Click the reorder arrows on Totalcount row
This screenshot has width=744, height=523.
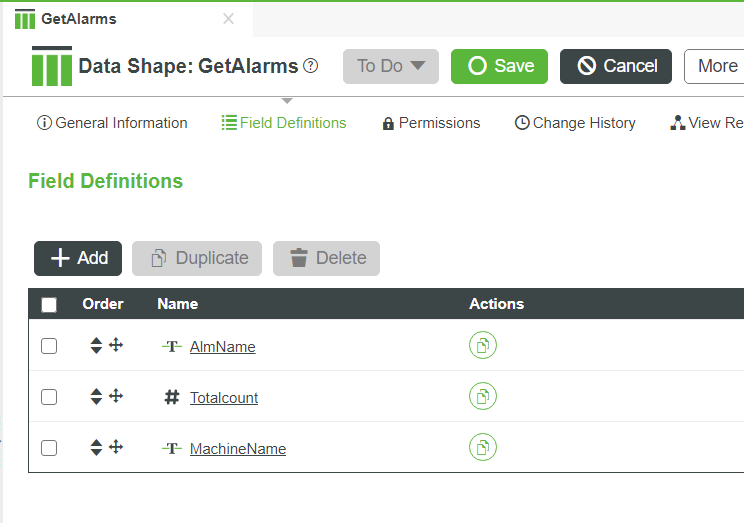[96, 397]
